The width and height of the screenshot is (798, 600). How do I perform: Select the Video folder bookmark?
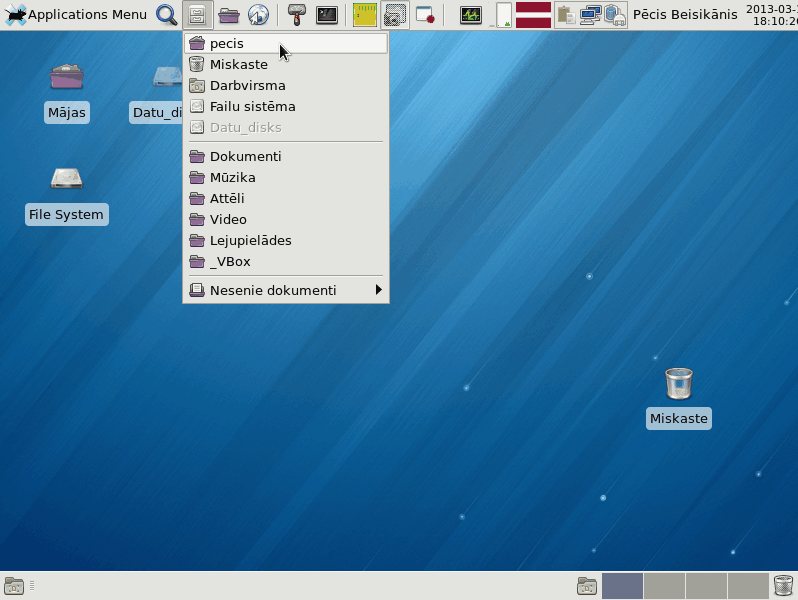pyautogui.click(x=286, y=219)
